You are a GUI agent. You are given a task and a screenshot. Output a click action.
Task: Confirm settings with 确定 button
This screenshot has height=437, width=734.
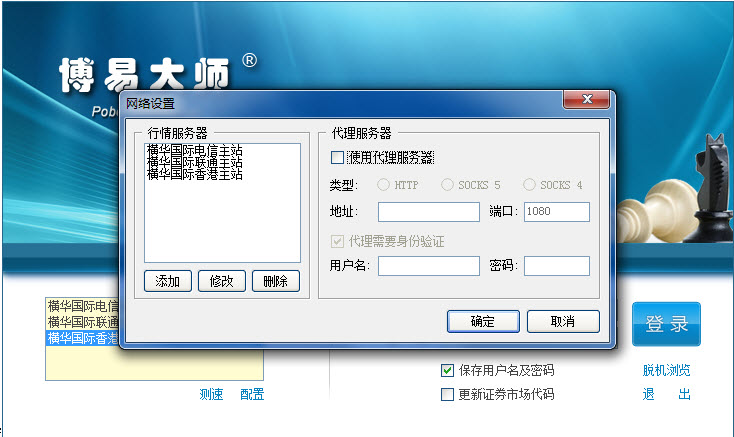(x=483, y=321)
